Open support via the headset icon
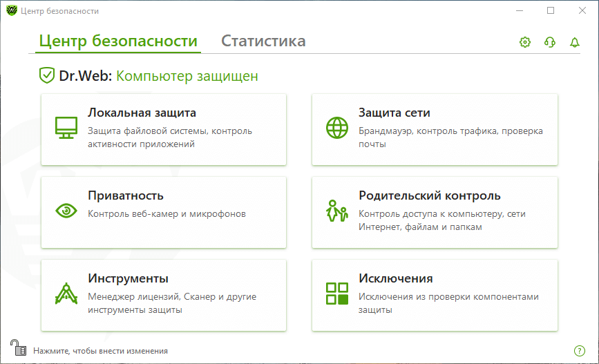 pyautogui.click(x=550, y=42)
